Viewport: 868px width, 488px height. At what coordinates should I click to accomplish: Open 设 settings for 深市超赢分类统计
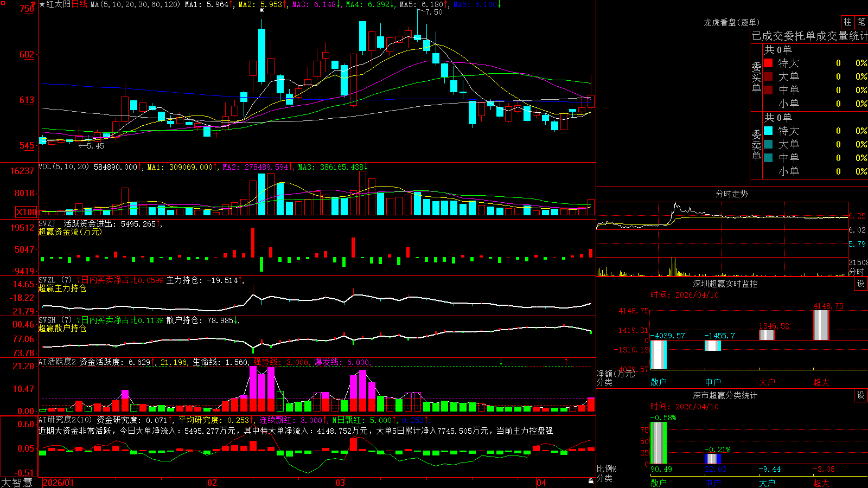(861, 395)
